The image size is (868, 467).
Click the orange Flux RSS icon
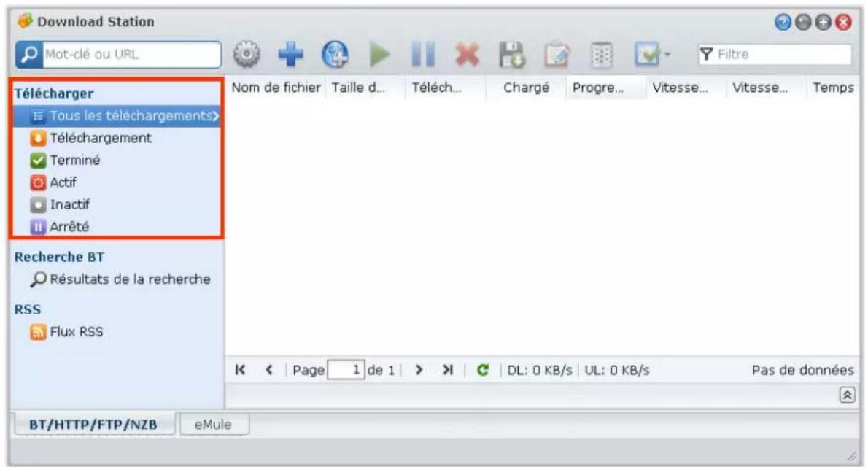click(x=38, y=333)
